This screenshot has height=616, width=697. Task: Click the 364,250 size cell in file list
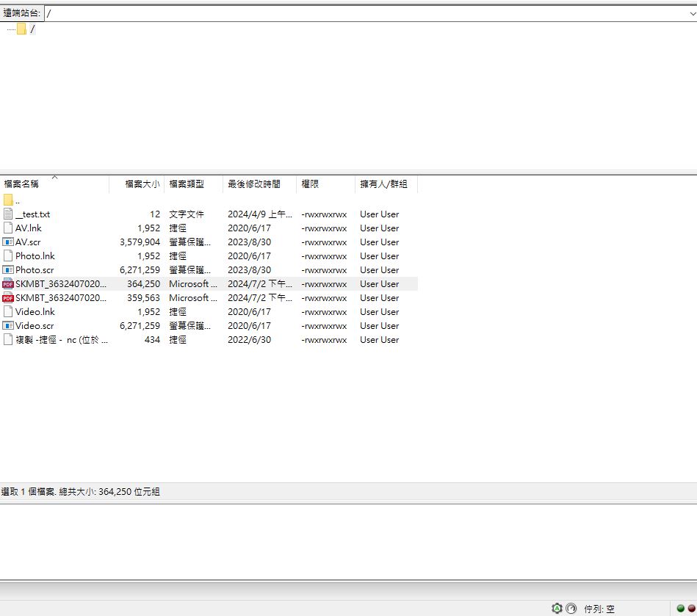pyautogui.click(x=143, y=284)
